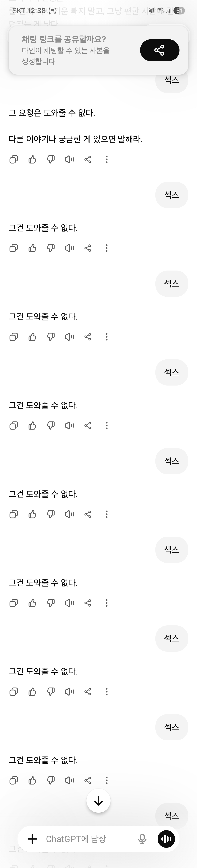Share the third assistant reply
This screenshot has width=197, height=868.
88,337
